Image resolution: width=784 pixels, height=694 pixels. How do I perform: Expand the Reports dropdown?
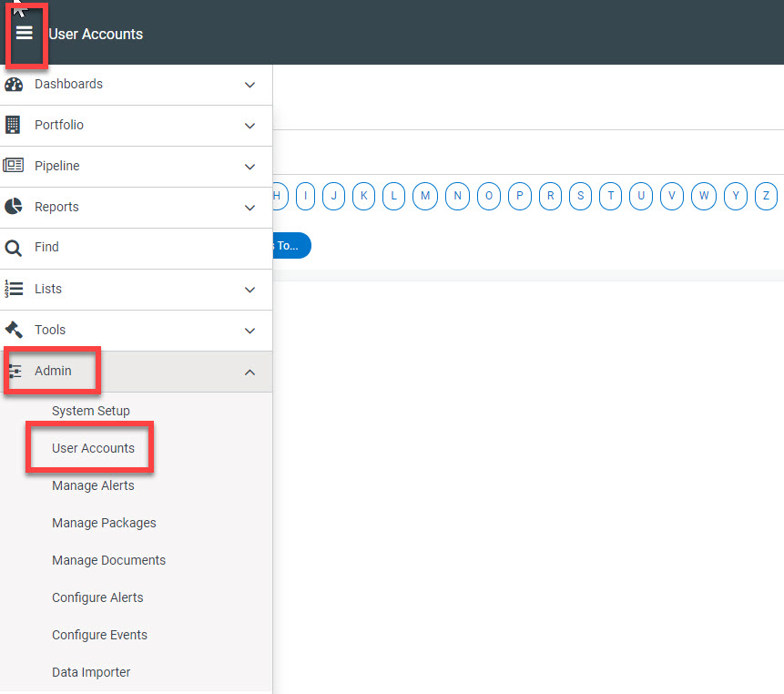point(249,207)
